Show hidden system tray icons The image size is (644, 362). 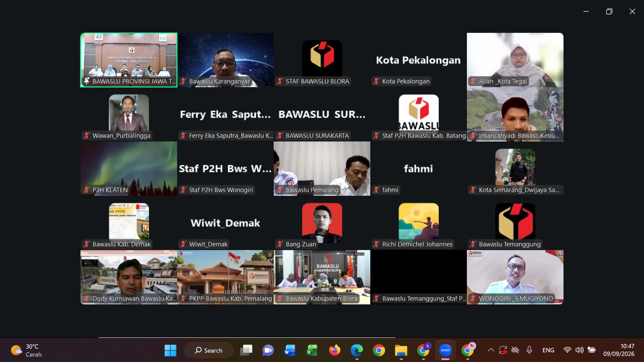(x=491, y=350)
